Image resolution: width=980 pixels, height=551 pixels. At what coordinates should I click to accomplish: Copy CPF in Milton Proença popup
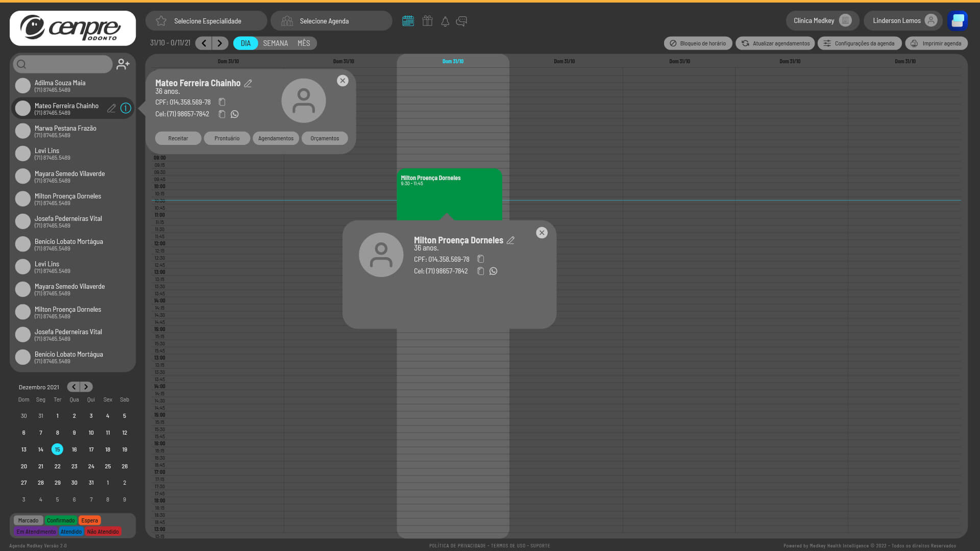click(480, 259)
